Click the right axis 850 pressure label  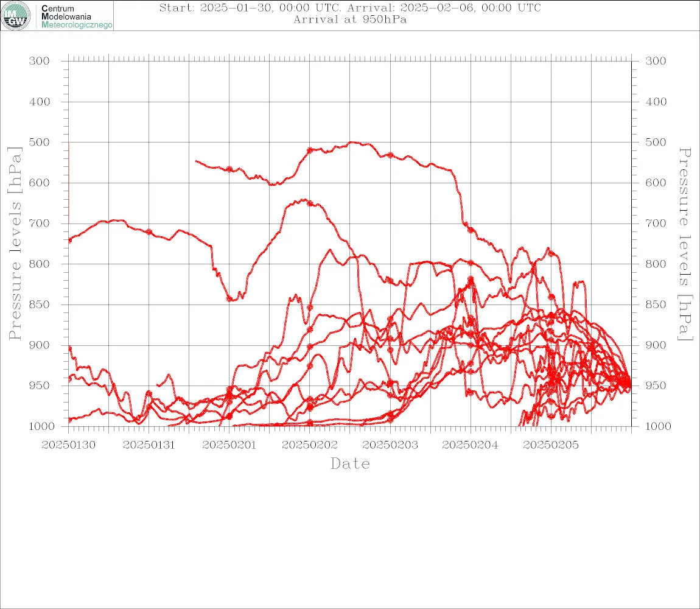656,304
